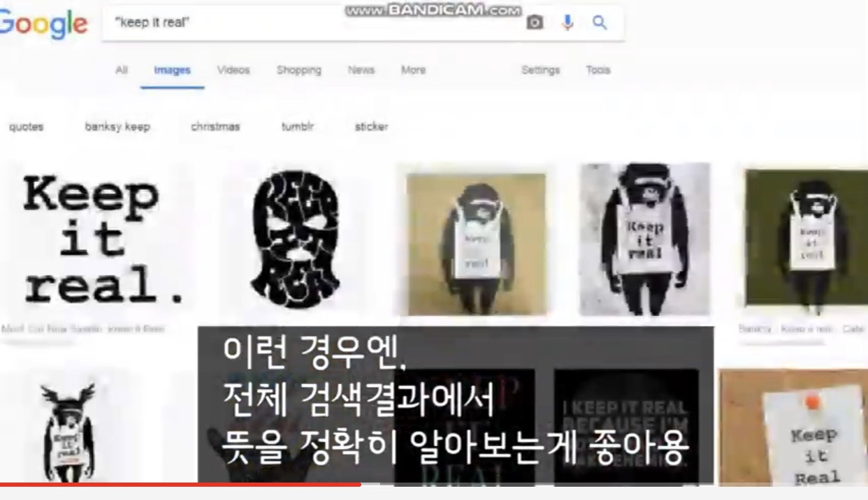Open the Videos tab
The image size is (868, 500).
233,70
